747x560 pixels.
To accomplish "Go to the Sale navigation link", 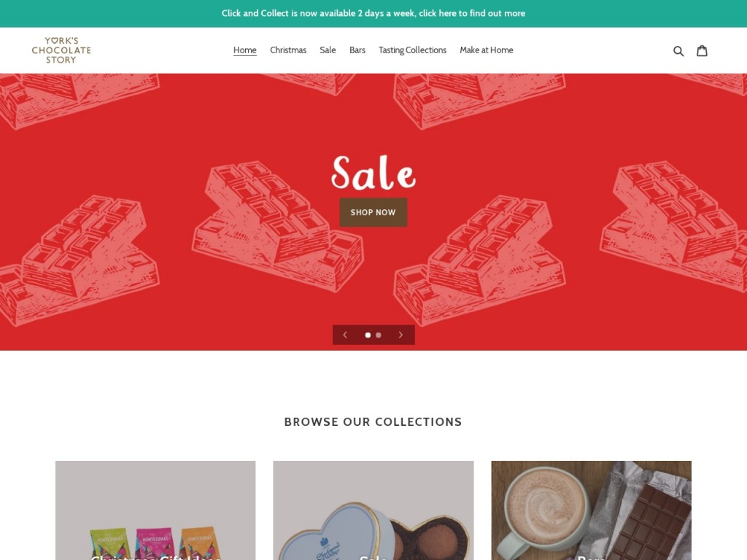I will point(328,50).
